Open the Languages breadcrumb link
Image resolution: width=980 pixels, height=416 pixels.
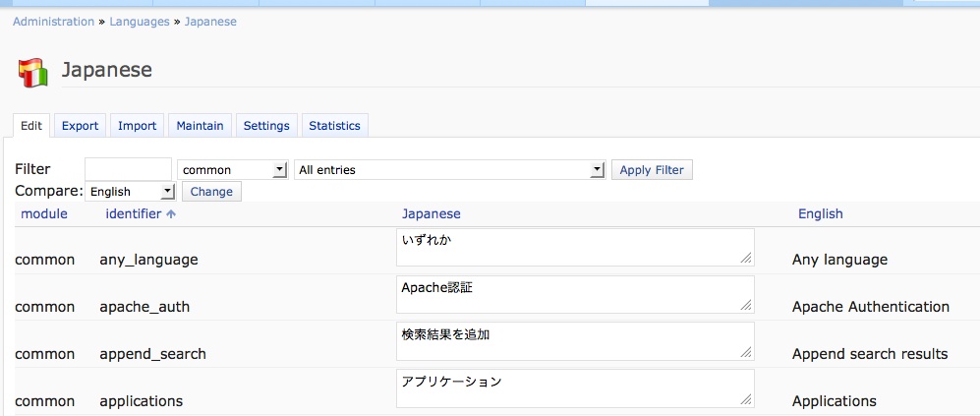click(140, 22)
